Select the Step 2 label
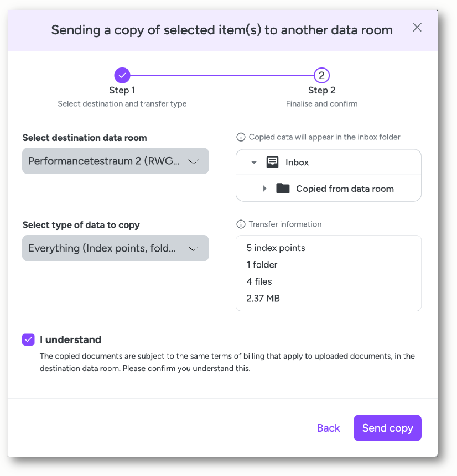This screenshot has width=457, height=476. pyautogui.click(x=321, y=90)
